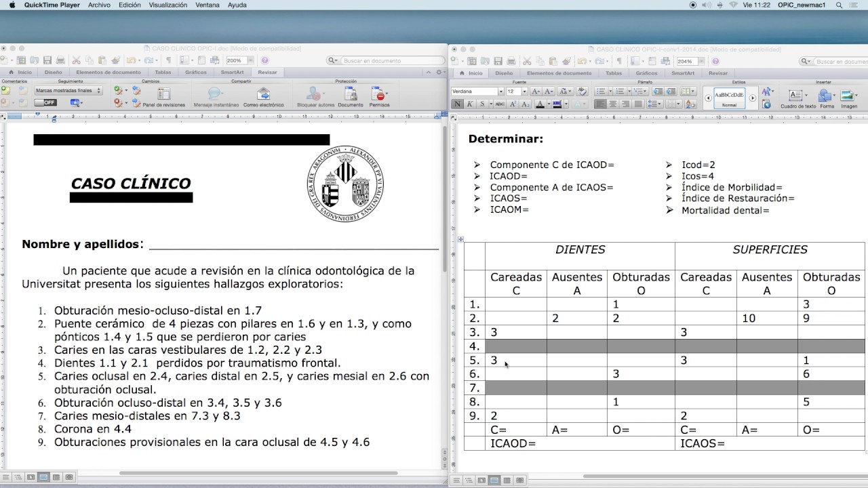
Task: Click font color A swatch
Action: [540, 104]
